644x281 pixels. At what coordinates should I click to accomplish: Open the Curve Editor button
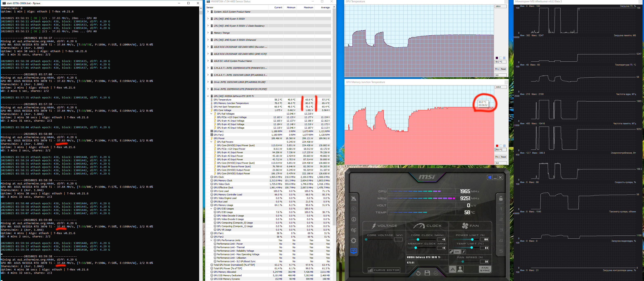click(384, 270)
